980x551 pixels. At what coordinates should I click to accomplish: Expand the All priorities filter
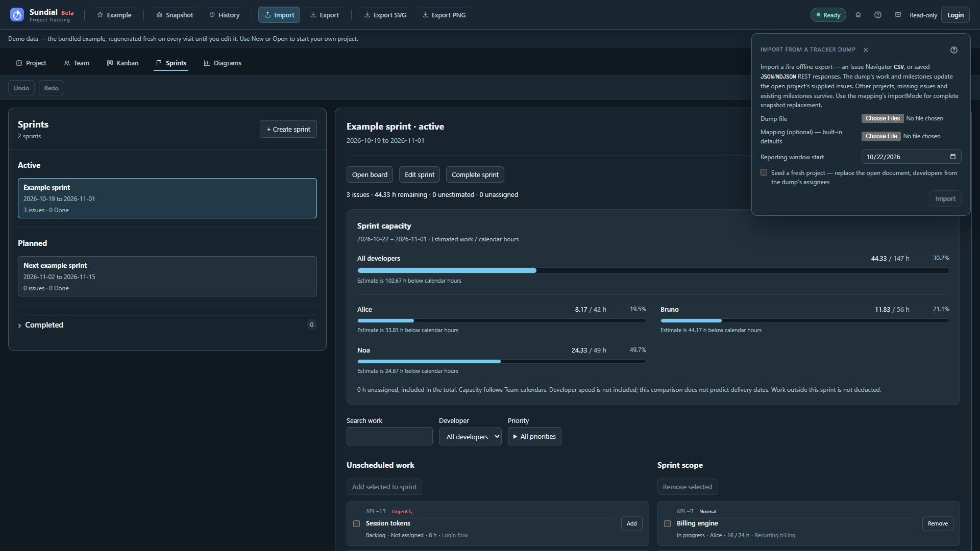click(534, 437)
